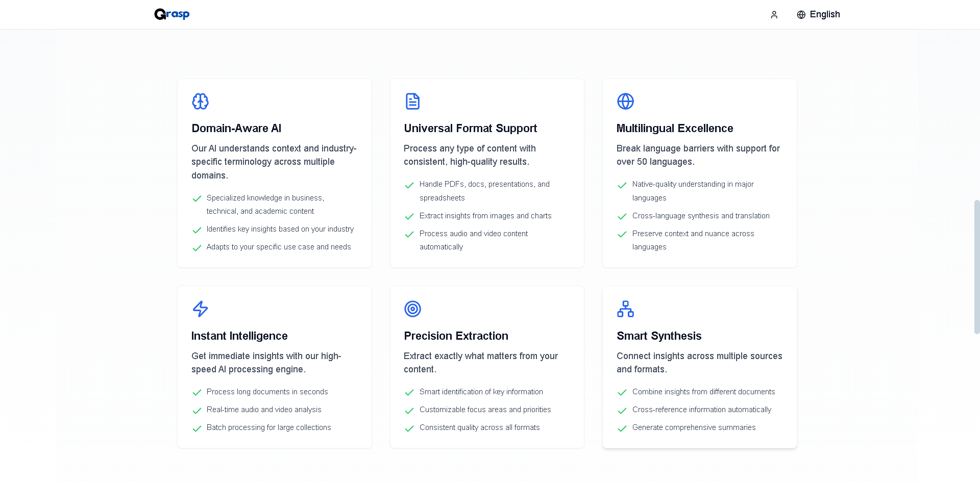Click the checkmark beside Batch processing for large collections
This screenshot has width=980, height=482.
[197, 428]
